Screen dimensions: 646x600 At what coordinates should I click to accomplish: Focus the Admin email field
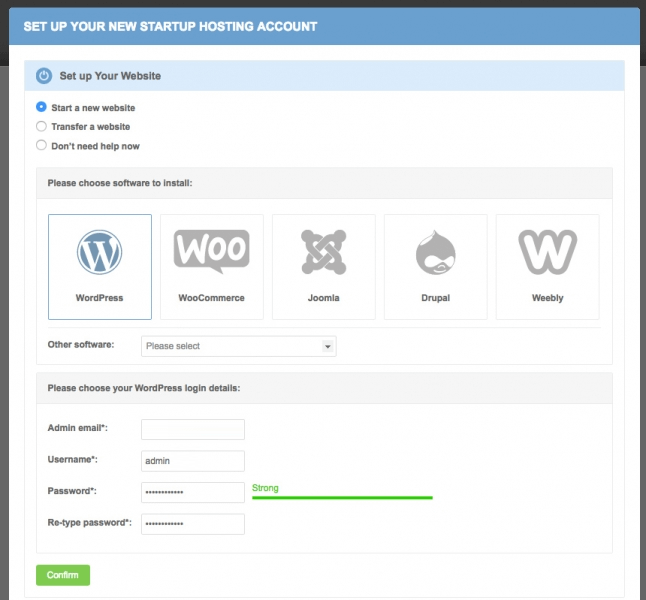click(193, 429)
